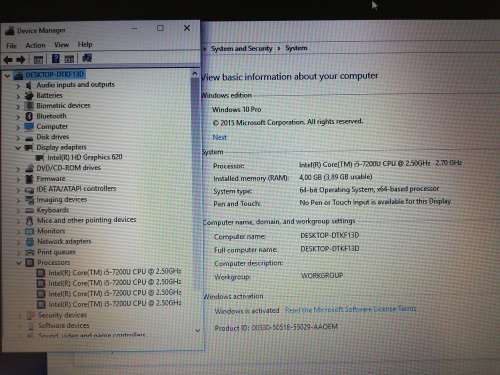Click the Processors category chip icon
The width and height of the screenshot is (500, 375).
coord(30,263)
